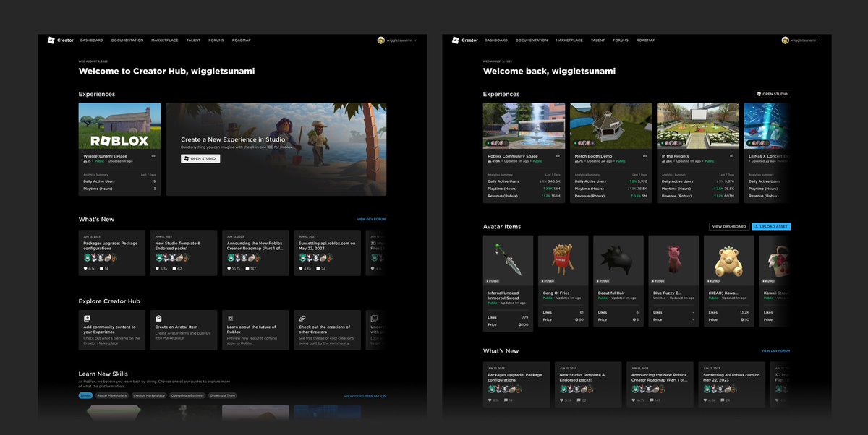Open three-dot menu on In the Heights card
Viewport: 868px width, 435px height.
(x=731, y=156)
